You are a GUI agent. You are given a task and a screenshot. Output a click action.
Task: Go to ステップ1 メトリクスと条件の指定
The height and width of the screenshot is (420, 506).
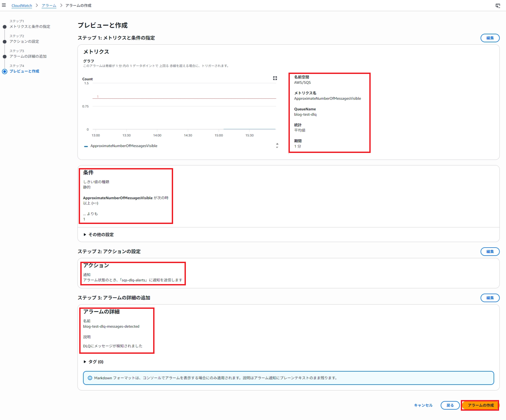(x=30, y=27)
